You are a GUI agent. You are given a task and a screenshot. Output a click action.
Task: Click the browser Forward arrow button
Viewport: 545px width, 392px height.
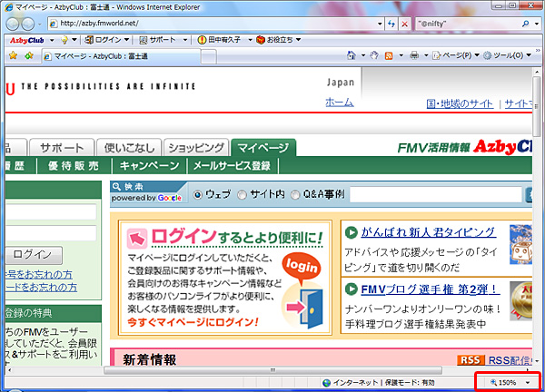click(x=28, y=24)
